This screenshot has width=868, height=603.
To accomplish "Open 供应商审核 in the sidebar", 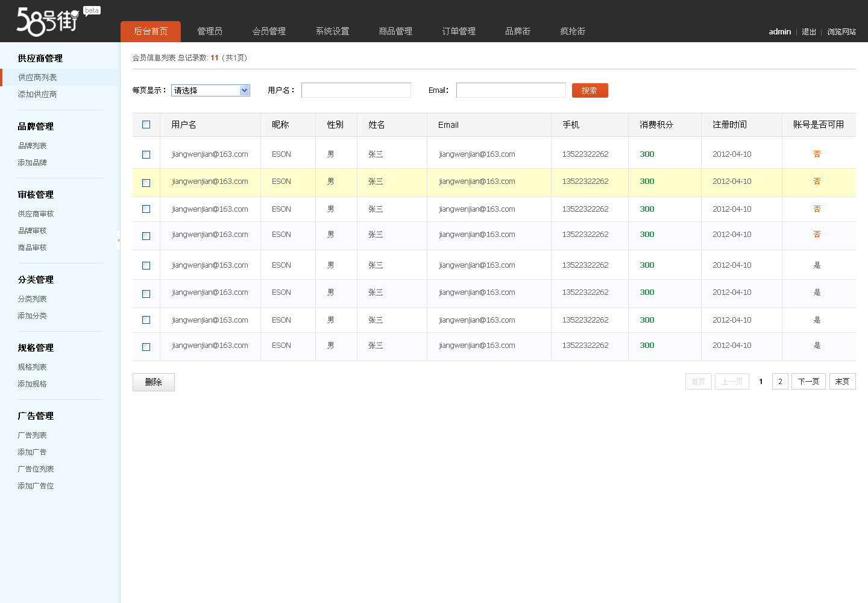I will pyautogui.click(x=36, y=213).
